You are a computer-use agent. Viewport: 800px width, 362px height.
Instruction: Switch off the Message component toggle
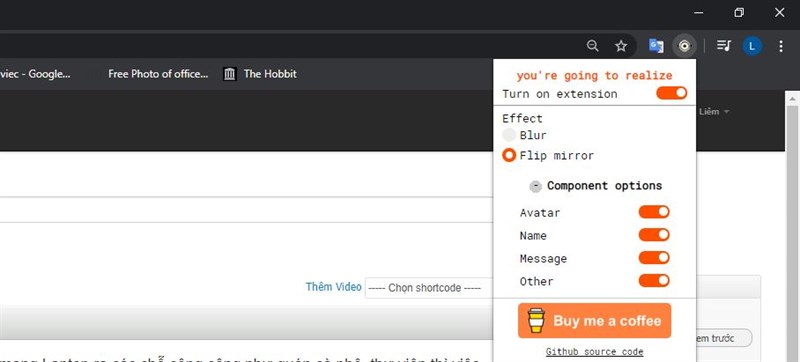654,258
